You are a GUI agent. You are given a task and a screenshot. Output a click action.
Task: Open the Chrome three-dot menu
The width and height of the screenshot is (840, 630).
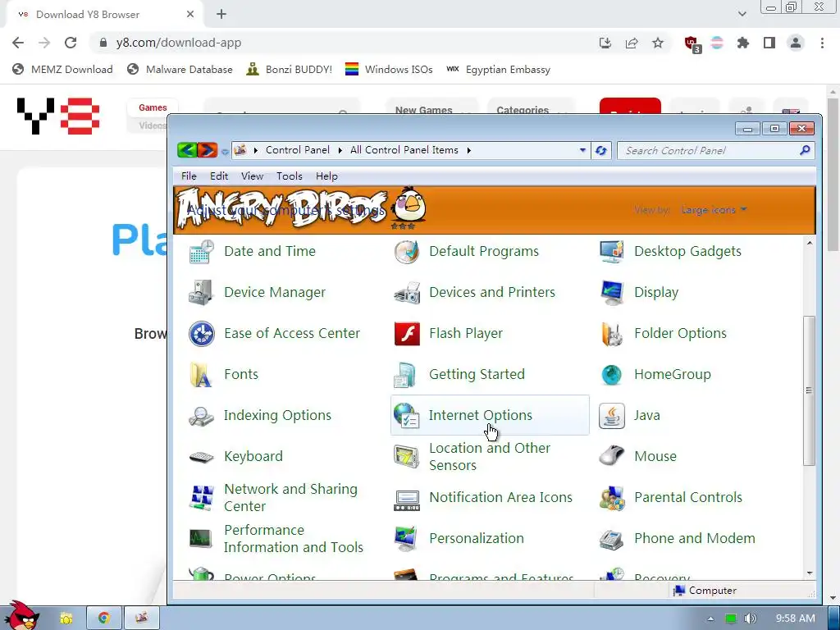(x=822, y=43)
